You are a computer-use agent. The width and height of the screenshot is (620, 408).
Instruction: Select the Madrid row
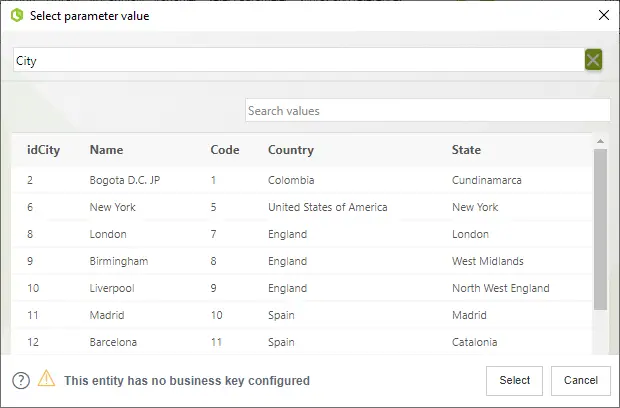(x=302, y=315)
